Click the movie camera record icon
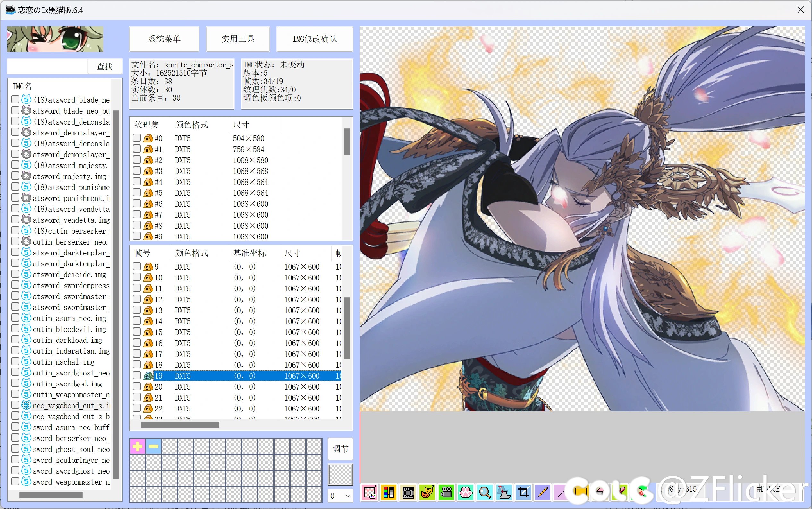Screen dimensions: 812x509 tap(446, 492)
